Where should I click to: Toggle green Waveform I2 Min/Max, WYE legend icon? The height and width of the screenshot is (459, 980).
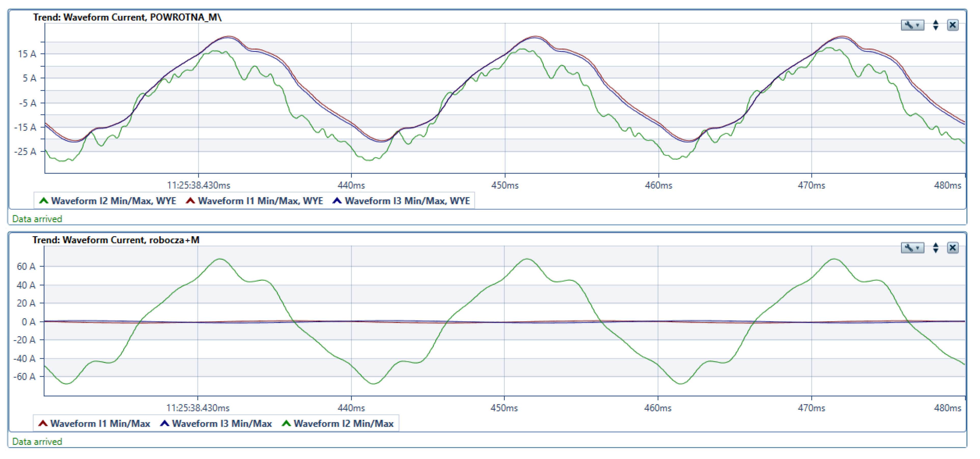tap(44, 201)
